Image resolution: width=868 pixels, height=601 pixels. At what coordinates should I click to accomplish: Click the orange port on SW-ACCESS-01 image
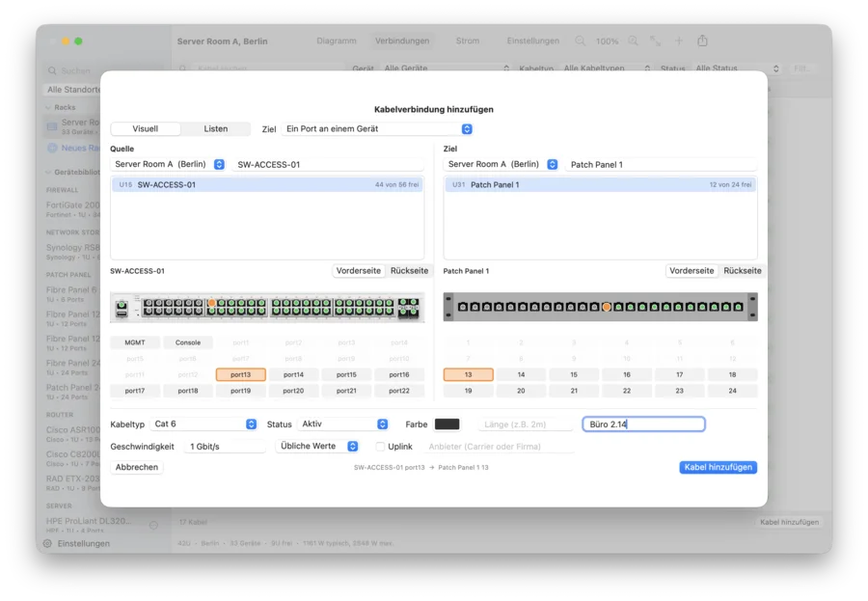click(x=211, y=303)
